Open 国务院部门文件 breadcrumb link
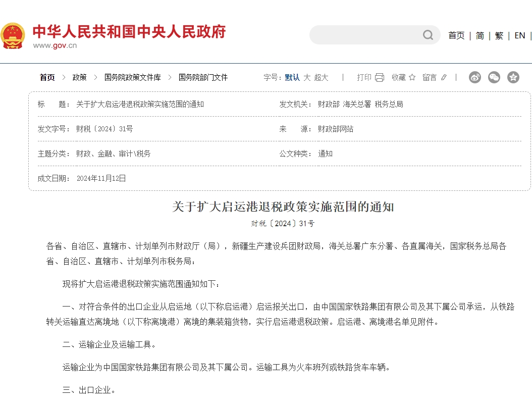This screenshot has width=532, height=405. [x=203, y=77]
